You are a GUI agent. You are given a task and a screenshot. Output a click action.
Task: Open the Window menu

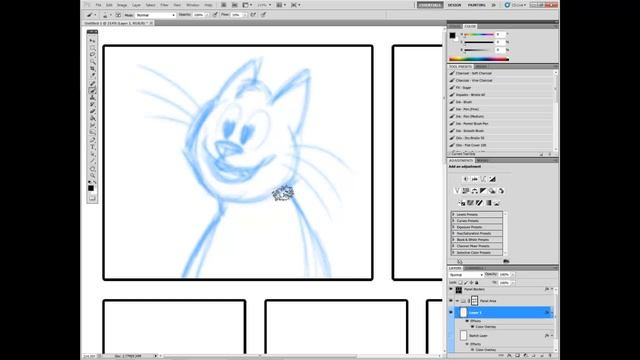click(x=193, y=5)
